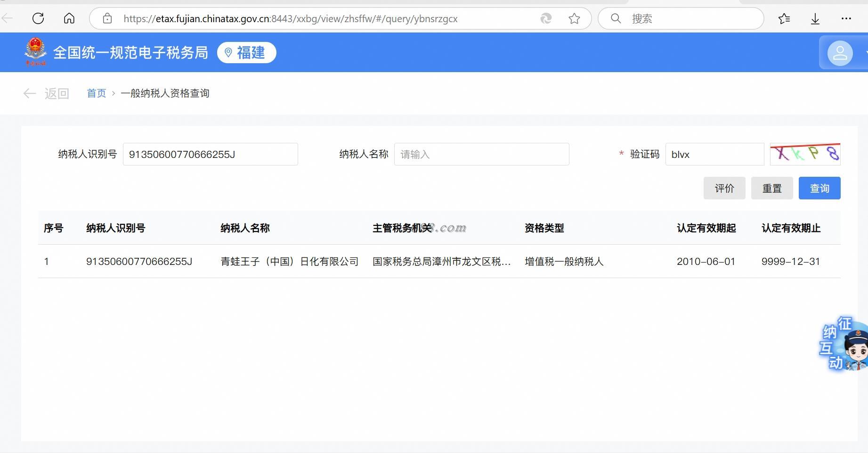Click row number 1 cell

click(46, 262)
